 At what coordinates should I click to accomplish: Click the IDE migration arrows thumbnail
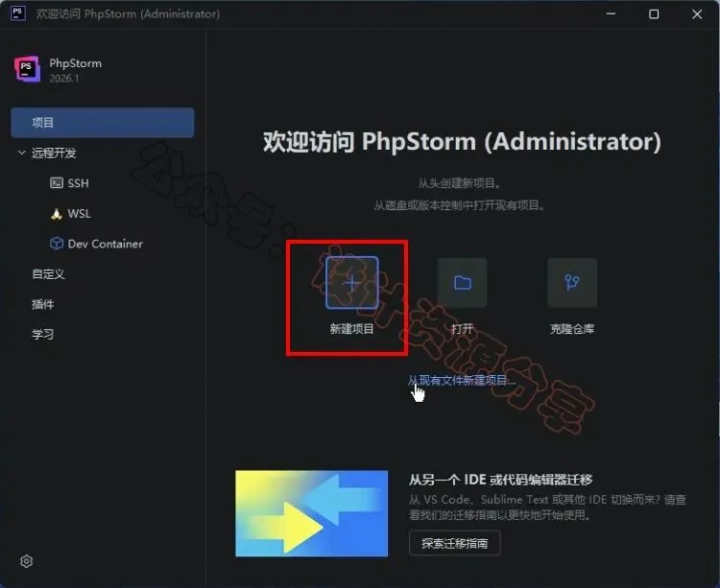(x=311, y=513)
